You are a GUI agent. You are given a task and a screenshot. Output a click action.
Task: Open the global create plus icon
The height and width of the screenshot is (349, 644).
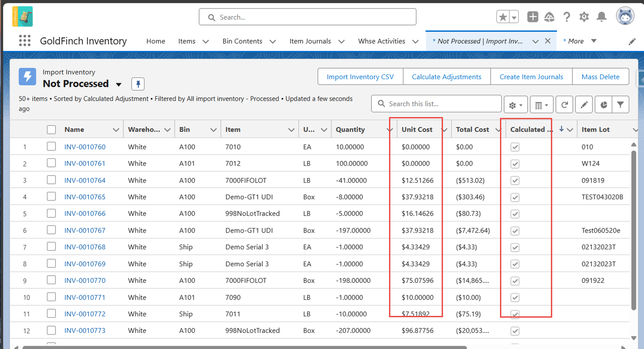pos(533,17)
